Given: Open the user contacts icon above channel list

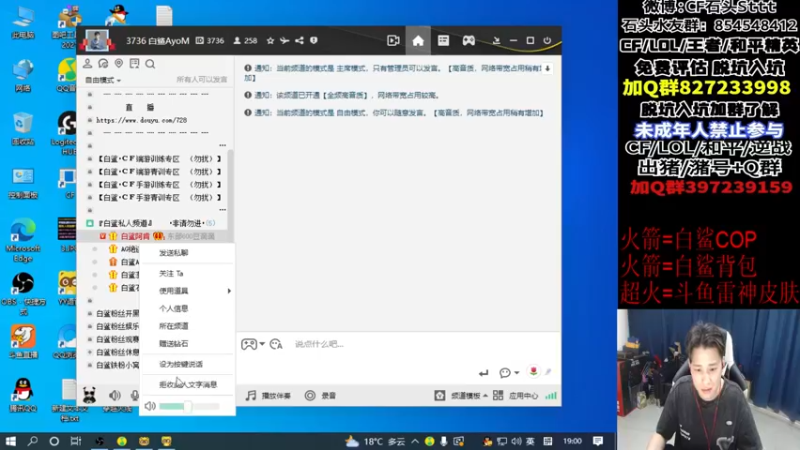Looking at the screenshot, I should pos(88,64).
